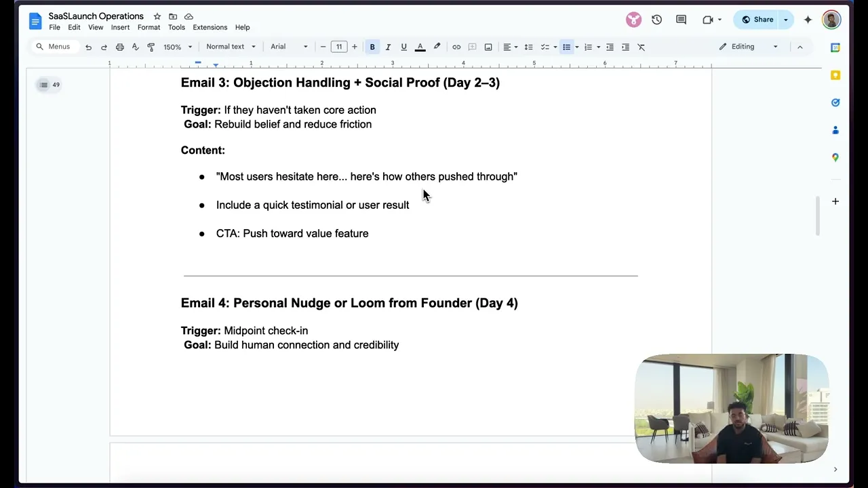Viewport: 868px width, 488px height.
Task: Open the Extensions menu
Action: (210, 27)
